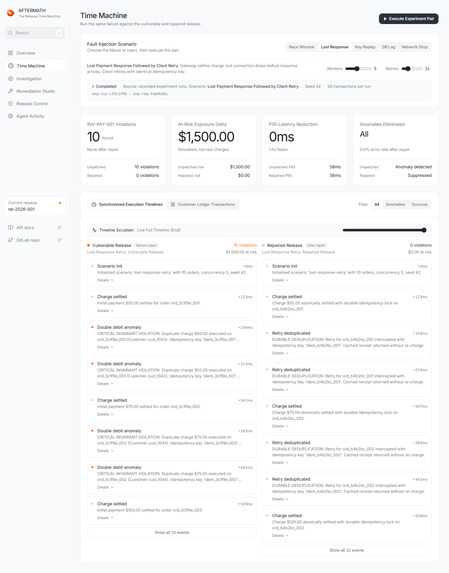
Task: Click the search magnifier icon
Action: 10,33
